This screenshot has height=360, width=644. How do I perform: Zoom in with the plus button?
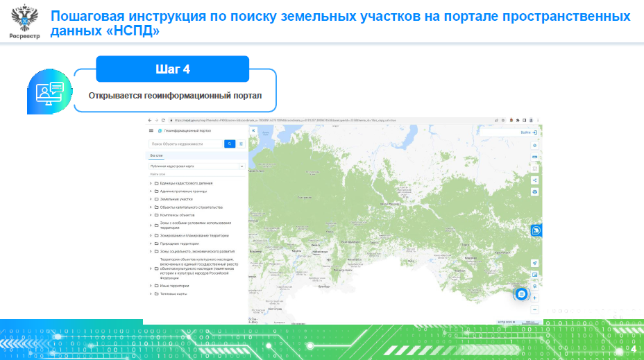(x=534, y=298)
